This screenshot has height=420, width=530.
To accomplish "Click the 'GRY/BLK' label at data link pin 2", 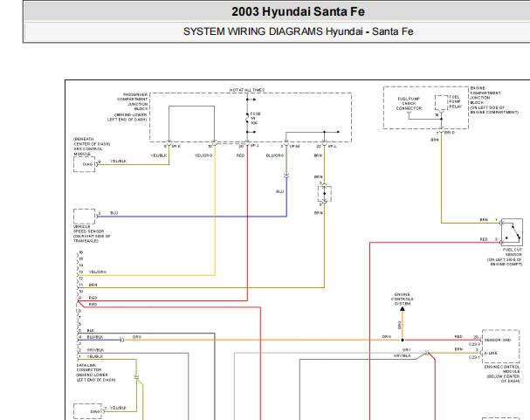I will 96,350.
